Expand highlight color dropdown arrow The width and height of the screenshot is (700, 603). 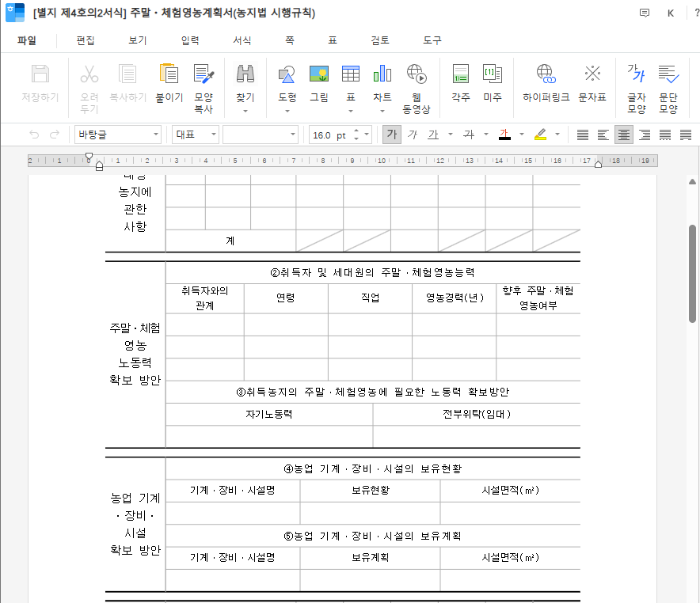click(x=557, y=135)
